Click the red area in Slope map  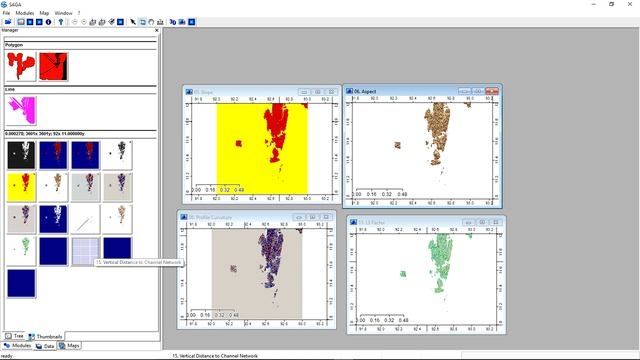point(276,127)
